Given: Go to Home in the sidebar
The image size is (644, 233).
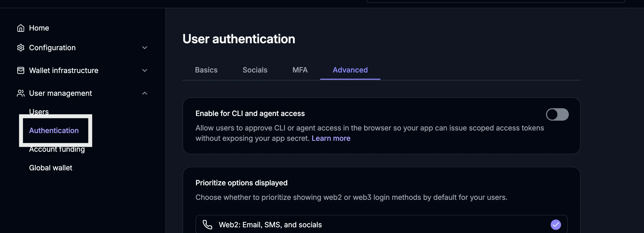Looking at the screenshot, I should (39, 28).
